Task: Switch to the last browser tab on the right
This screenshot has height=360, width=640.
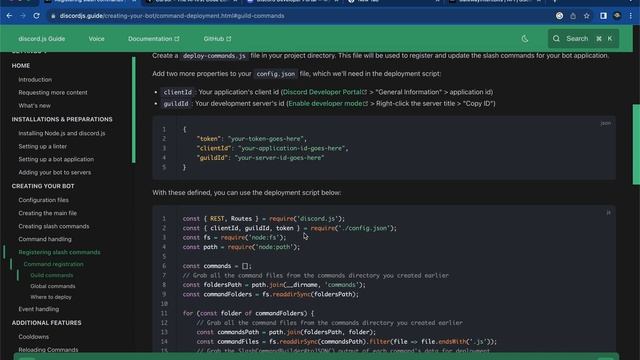Action: 494,1
